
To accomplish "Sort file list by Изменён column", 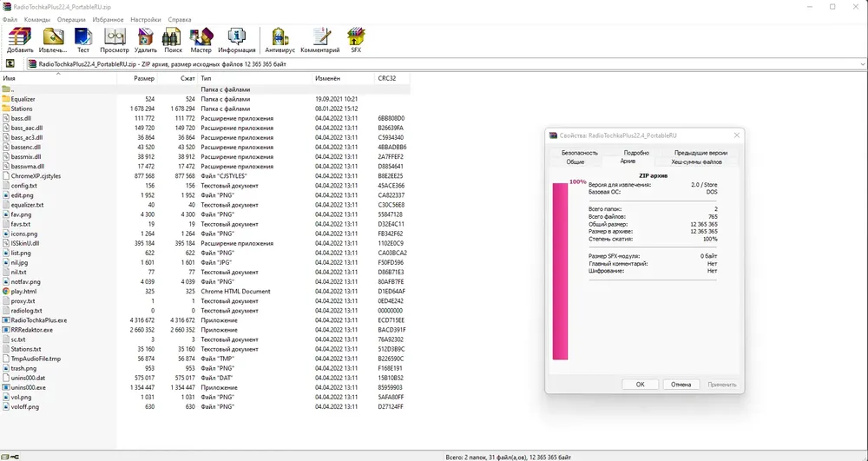I will pos(343,79).
